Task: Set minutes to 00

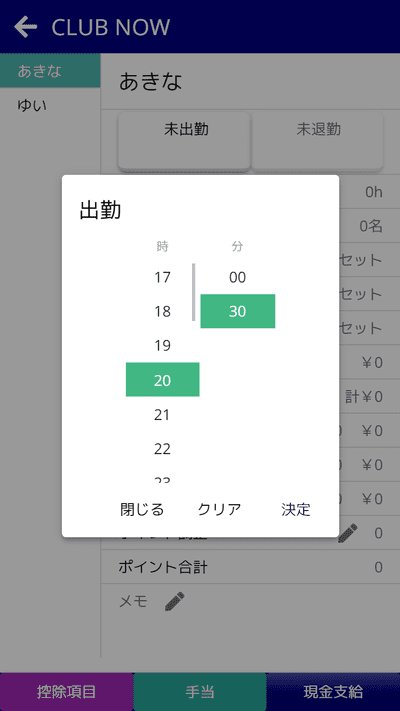Action: click(238, 277)
